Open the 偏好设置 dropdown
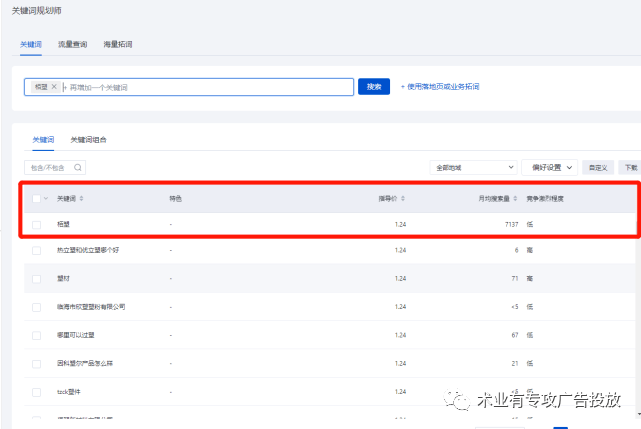Image resolution: width=641 pixels, height=429 pixels. pyautogui.click(x=550, y=167)
